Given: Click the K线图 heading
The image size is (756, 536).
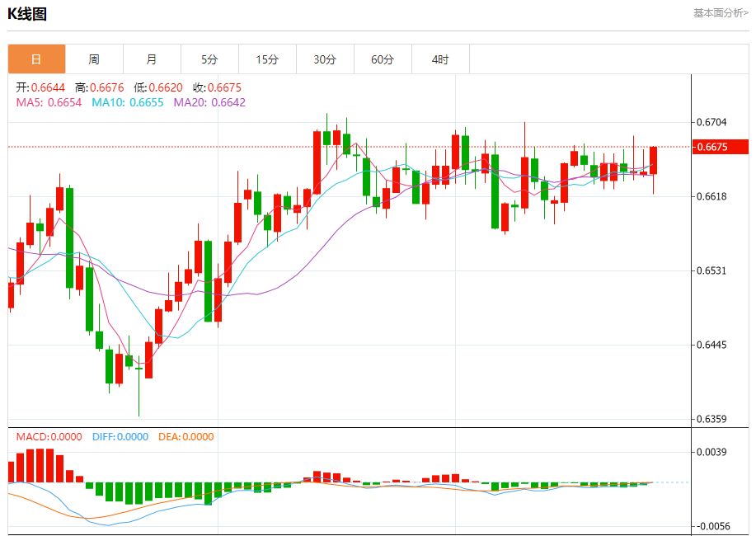Looking at the screenshot, I should point(27,14).
